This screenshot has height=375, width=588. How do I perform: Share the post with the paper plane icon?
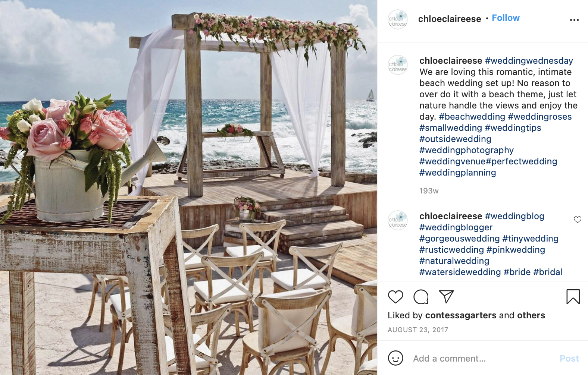click(x=446, y=297)
